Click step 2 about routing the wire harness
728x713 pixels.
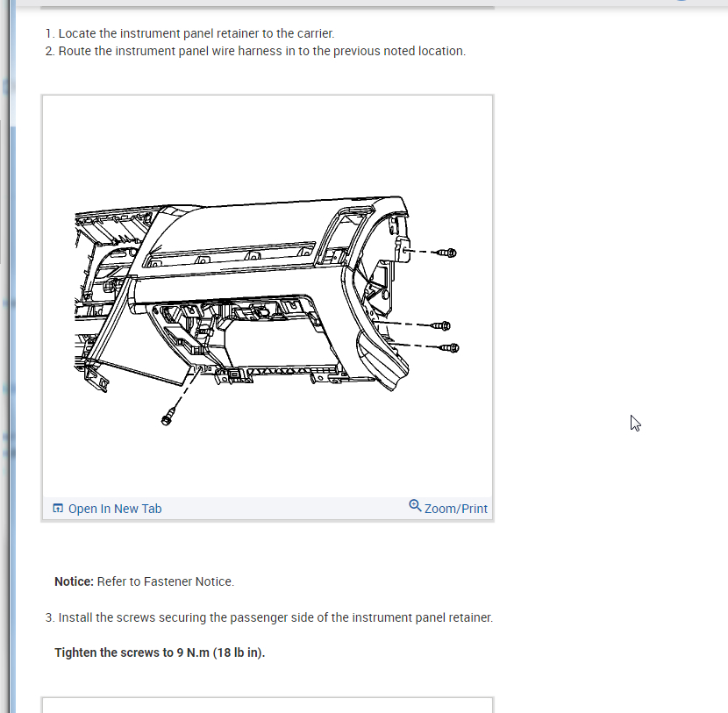(x=255, y=51)
